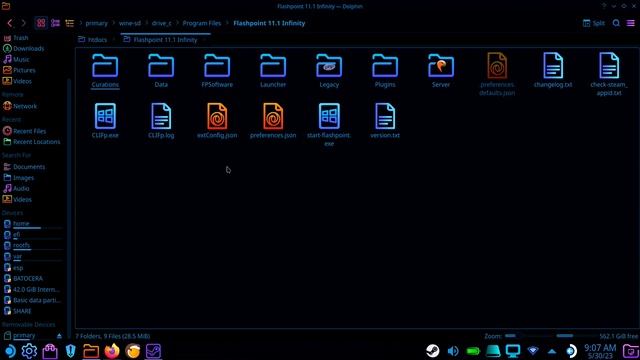The width and height of the screenshot is (640, 360).
Task: Select the Curations folder
Action: coord(105,71)
